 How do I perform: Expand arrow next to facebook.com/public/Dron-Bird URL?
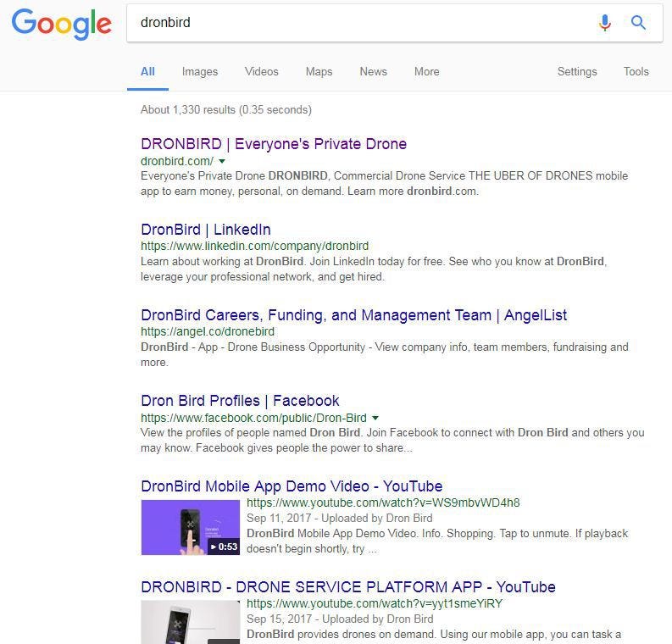coord(375,418)
